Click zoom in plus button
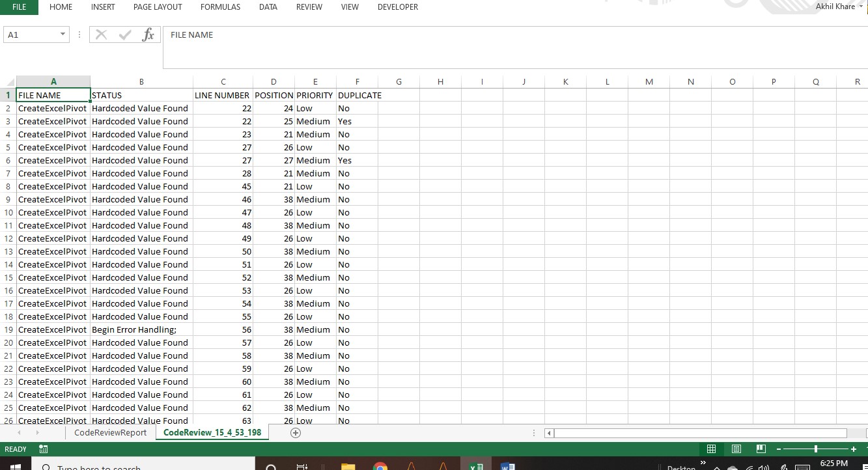 (853, 449)
